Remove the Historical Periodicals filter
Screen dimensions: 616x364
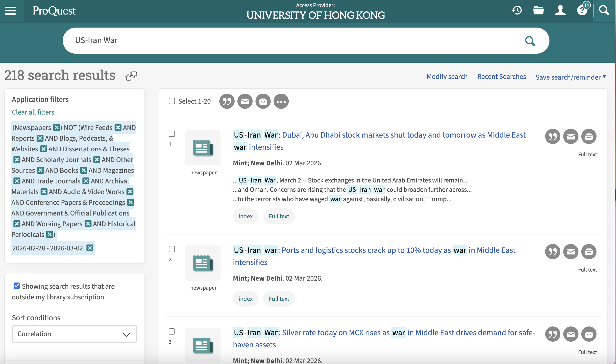pyautogui.click(x=50, y=234)
